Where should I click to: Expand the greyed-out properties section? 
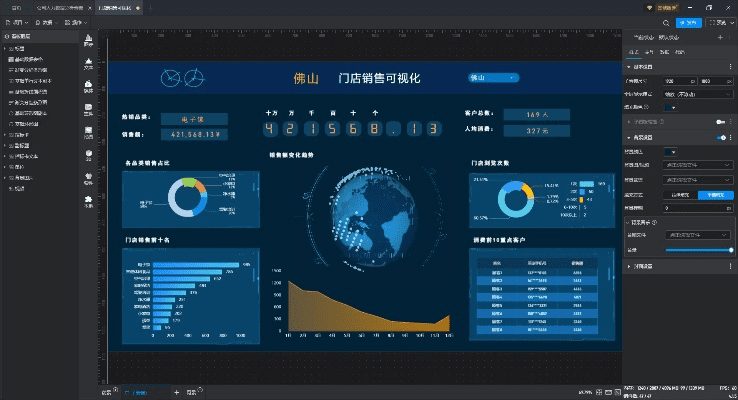tap(629, 122)
